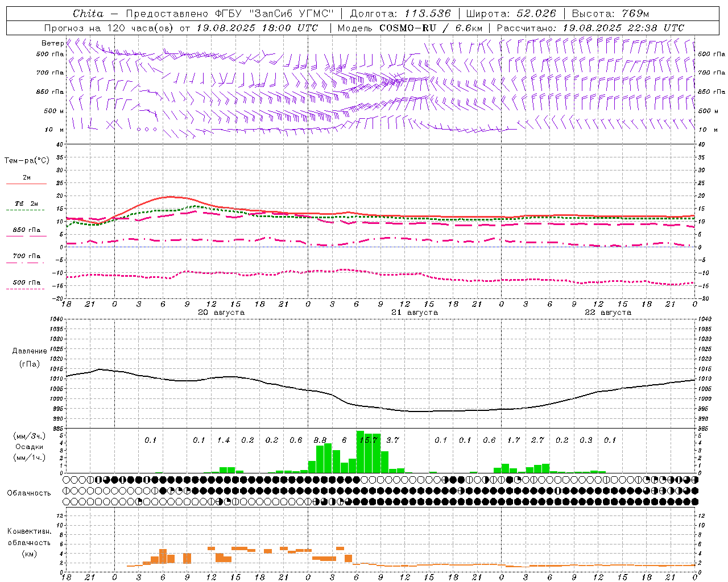Image resolution: width=728 pixels, height=582 pixels.
Task: Click the precipitation total '1.7'
Action: coord(514,440)
